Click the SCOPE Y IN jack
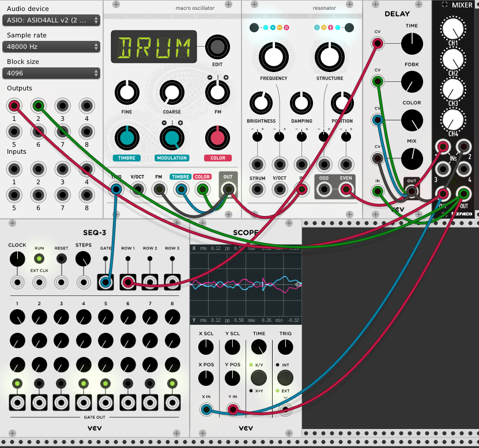This screenshot has height=448, width=479. (x=233, y=409)
